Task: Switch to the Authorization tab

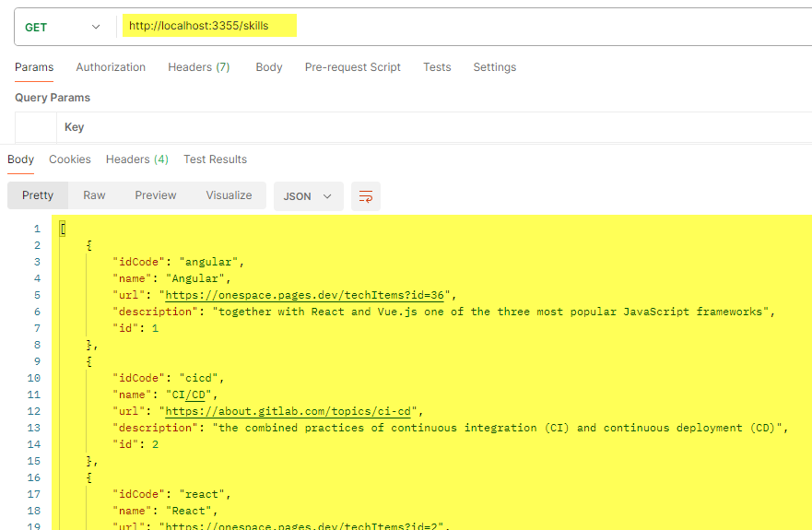Action: [111, 67]
